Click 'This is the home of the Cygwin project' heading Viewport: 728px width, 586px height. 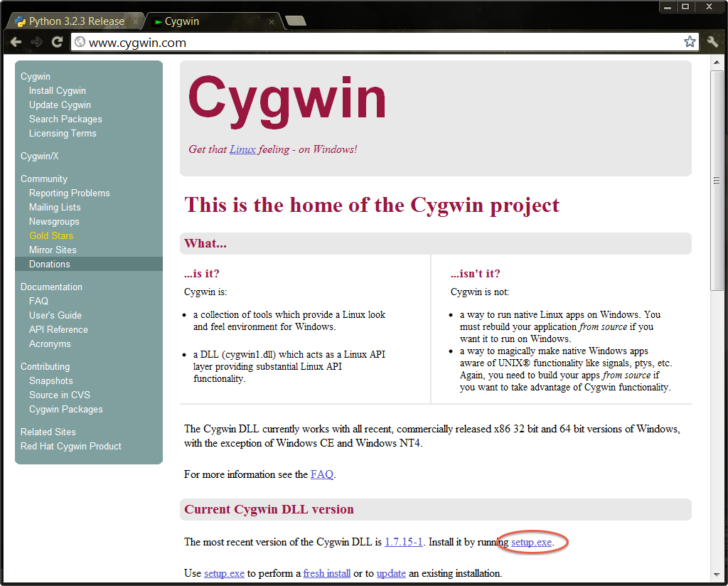372,206
